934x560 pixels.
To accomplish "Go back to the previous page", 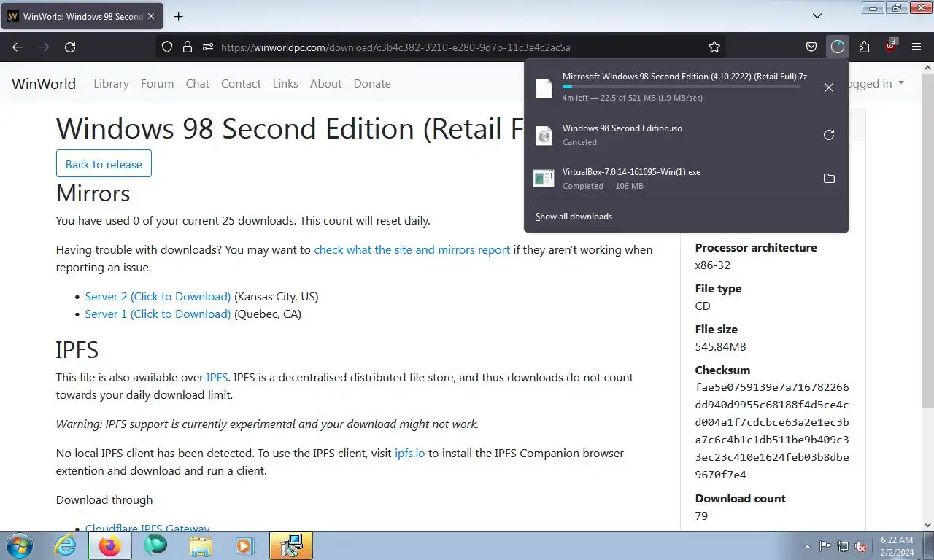I will tap(18, 47).
